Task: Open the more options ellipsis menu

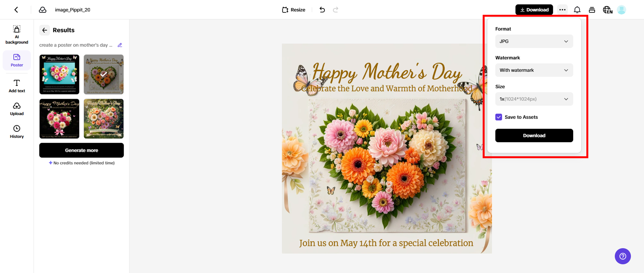Action: point(562,10)
